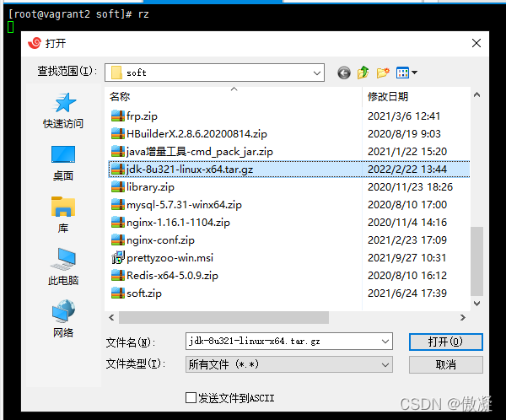The width and height of the screenshot is (506, 420).
Task: Select soft.zip archive icon
Action: pyautogui.click(x=118, y=293)
